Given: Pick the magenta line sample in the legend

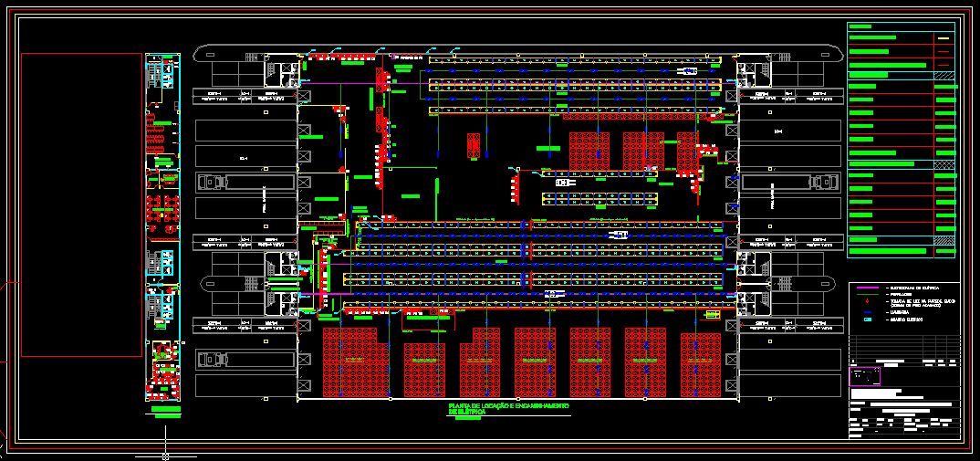Looking at the screenshot, I should click(x=866, y=288).
